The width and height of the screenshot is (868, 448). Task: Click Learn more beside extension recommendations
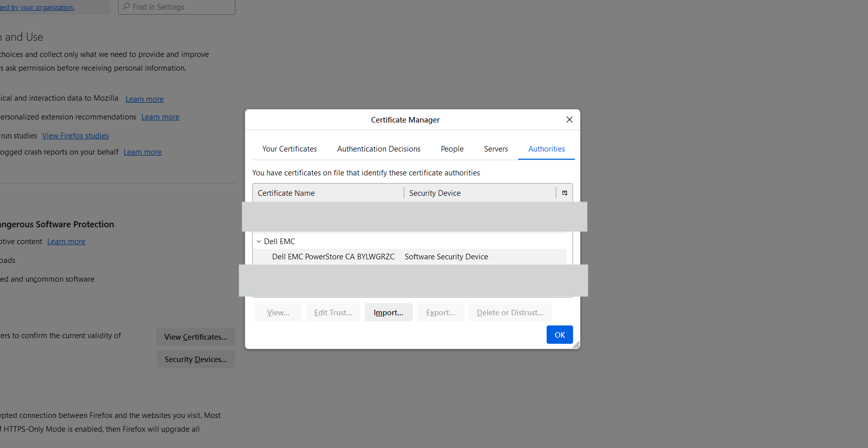(x=160, y=117)
